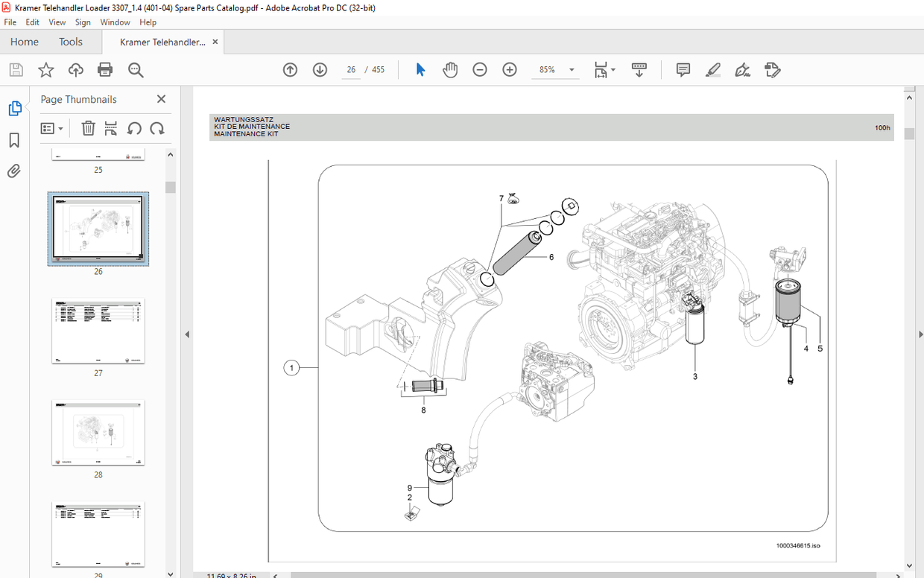Viewport: 924px width, 578px height.
Task: Switch to the Tools tab
Action: [71, 42]
